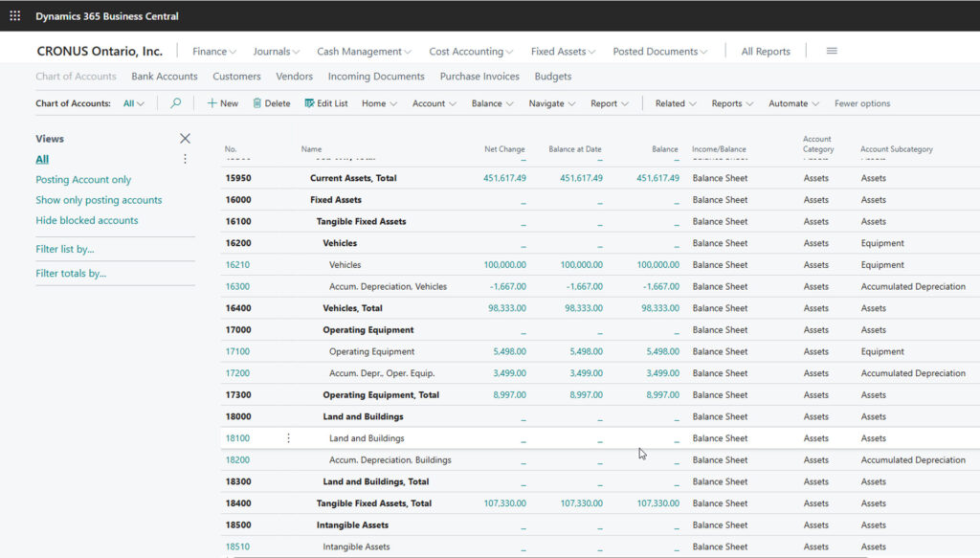Open the hamburger menu next to All Reports
The width and height of the screenshot is (980, 558).
click(832, 52)
